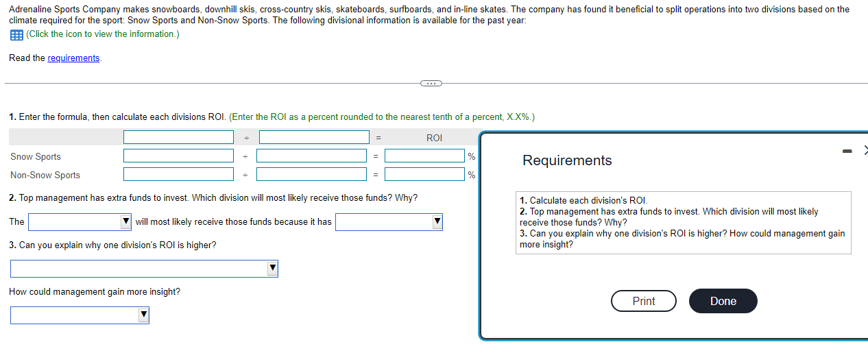Click the 'Snow Sports' row label
This screenshot has height=364, width=868.
point(36,157)
